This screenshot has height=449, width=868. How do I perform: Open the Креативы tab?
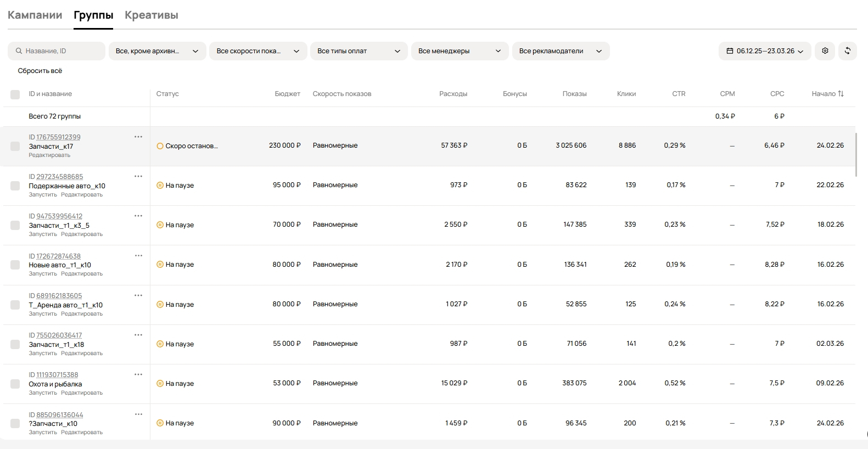point(152,15)
